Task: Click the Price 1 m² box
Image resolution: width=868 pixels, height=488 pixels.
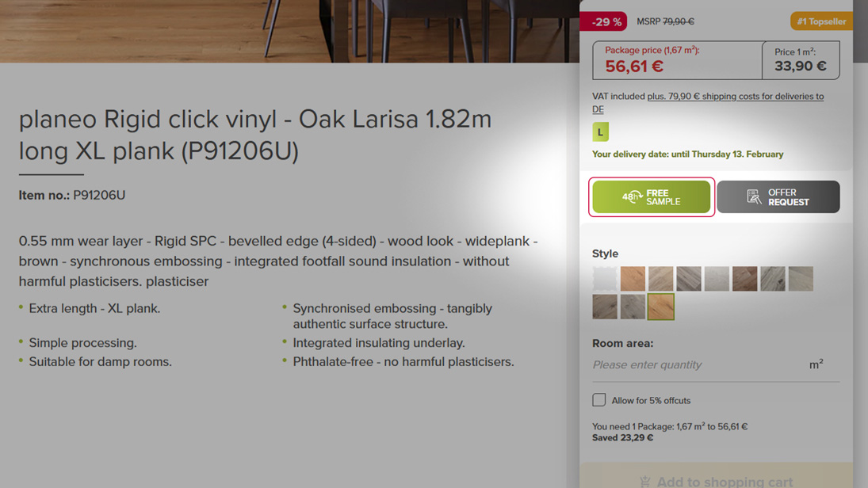Action: coord(801,60)
